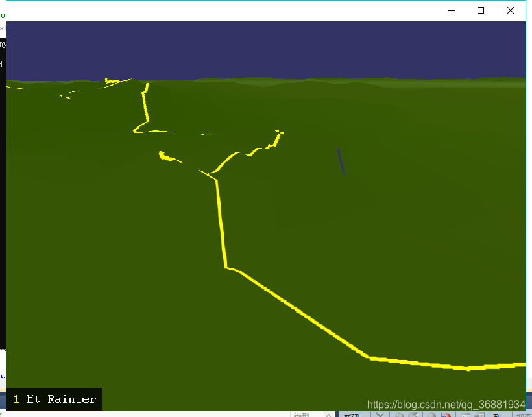Minimize the terrain viewer window

[452, 10]
